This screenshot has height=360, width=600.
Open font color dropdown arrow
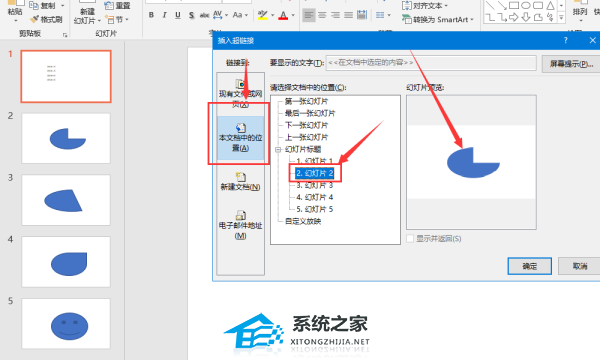293,15
